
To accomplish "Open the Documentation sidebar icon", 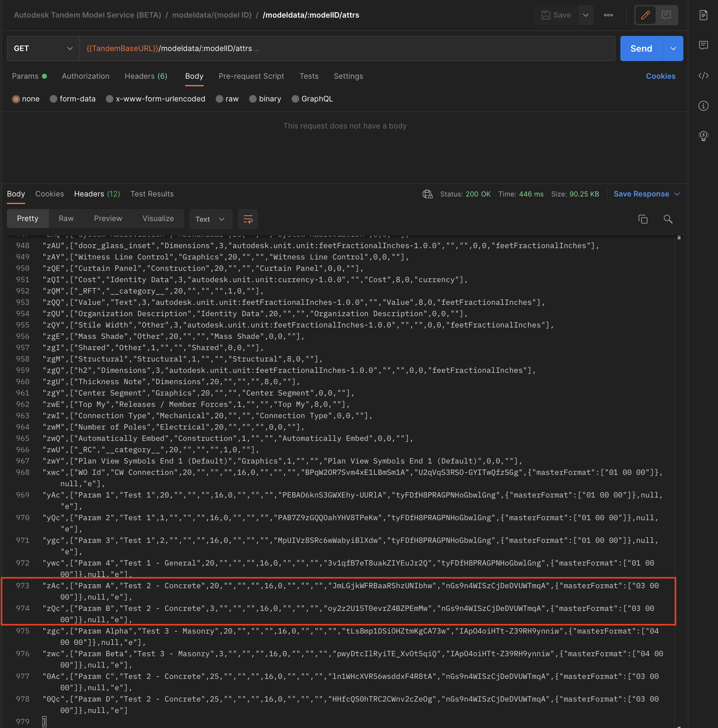I will click(703, 15).
